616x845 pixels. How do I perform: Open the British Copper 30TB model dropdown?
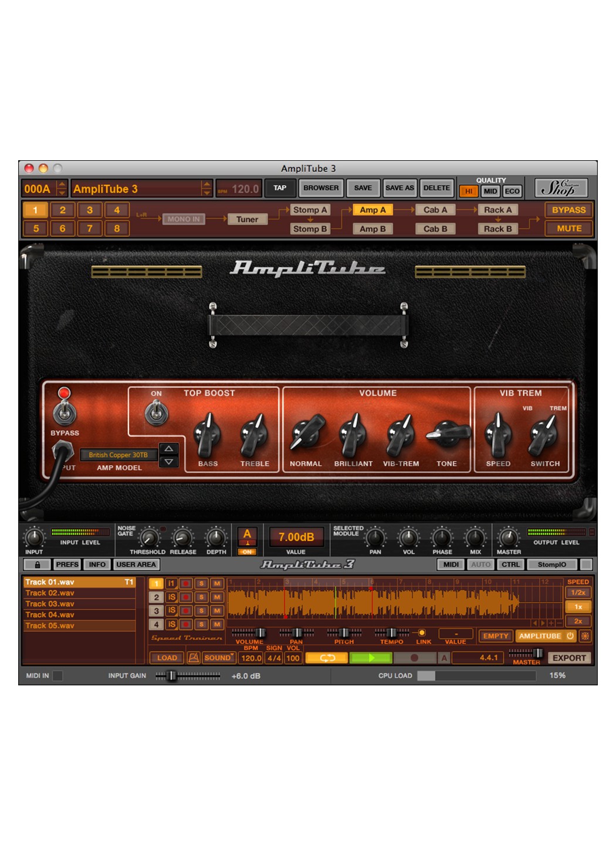pyautogui.click(x=119, y=455)
